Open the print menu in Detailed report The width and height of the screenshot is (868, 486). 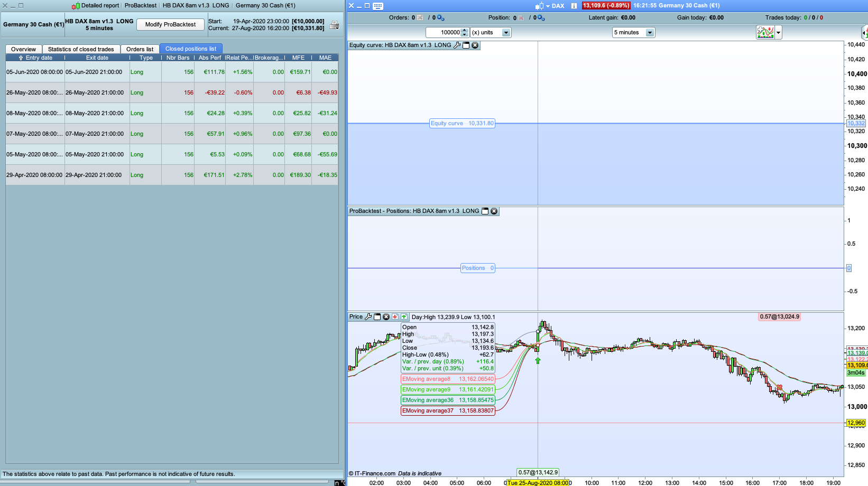pyautogui.click(x=334, y=25)
